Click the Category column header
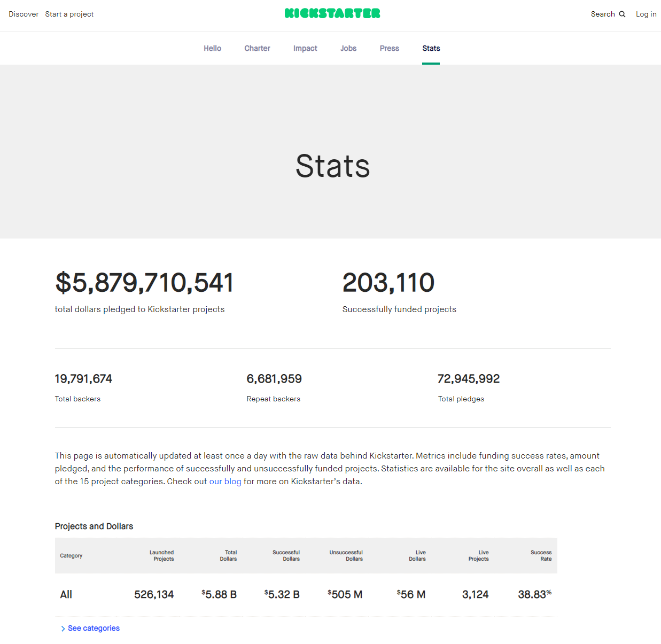Viewport: 661px width, 644px height. (x=71, y=556)
